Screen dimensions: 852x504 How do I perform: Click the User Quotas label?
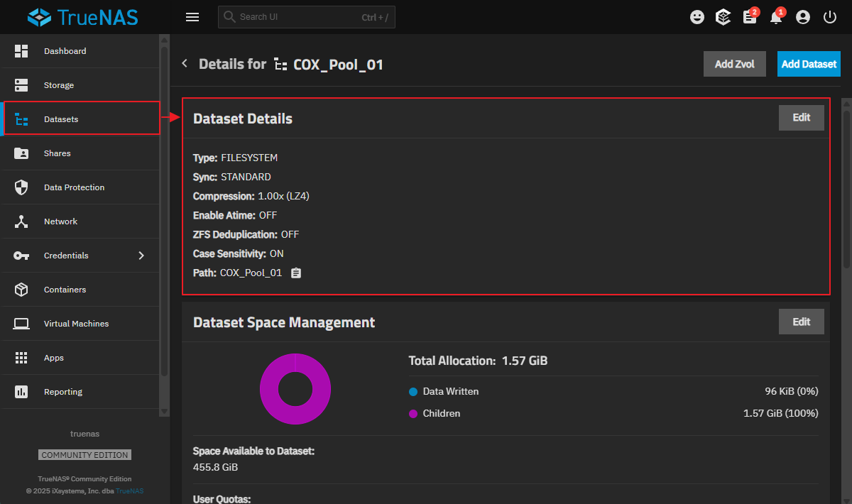click(222, 499)
